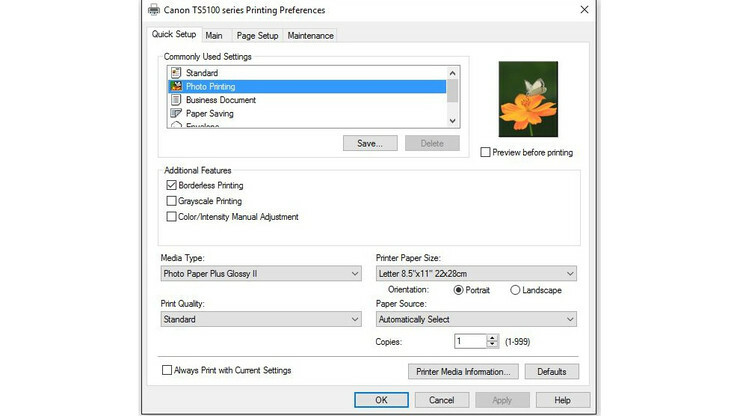The width and height of the screenshot is (740, 416).
Task: Click the Cancel button
Action: pyautogui.click(x=442, y=400)
